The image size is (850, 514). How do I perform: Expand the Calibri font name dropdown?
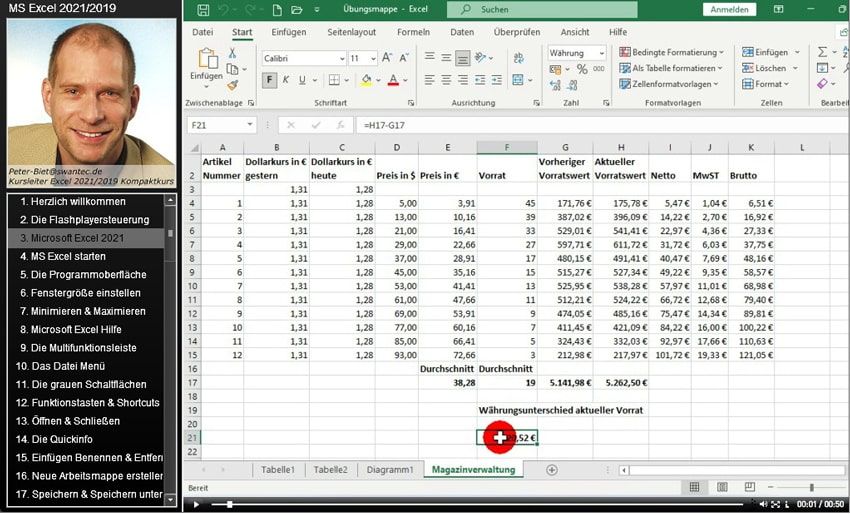pos(340,59)
